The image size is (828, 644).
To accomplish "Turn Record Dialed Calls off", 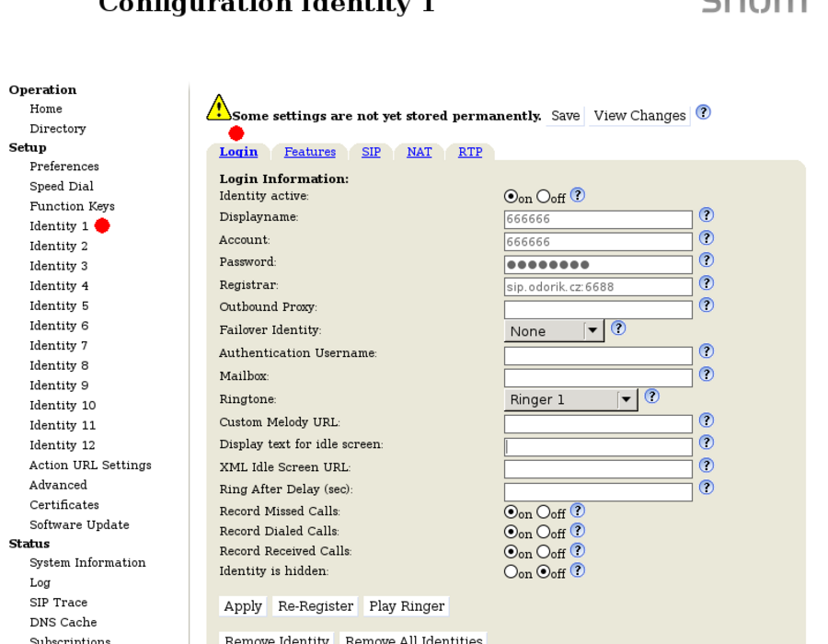I will click(544, 532).
